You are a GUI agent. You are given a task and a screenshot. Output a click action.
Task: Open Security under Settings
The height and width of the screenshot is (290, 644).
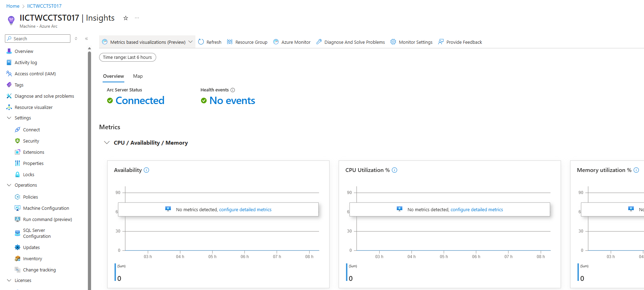tap(31, 141)
